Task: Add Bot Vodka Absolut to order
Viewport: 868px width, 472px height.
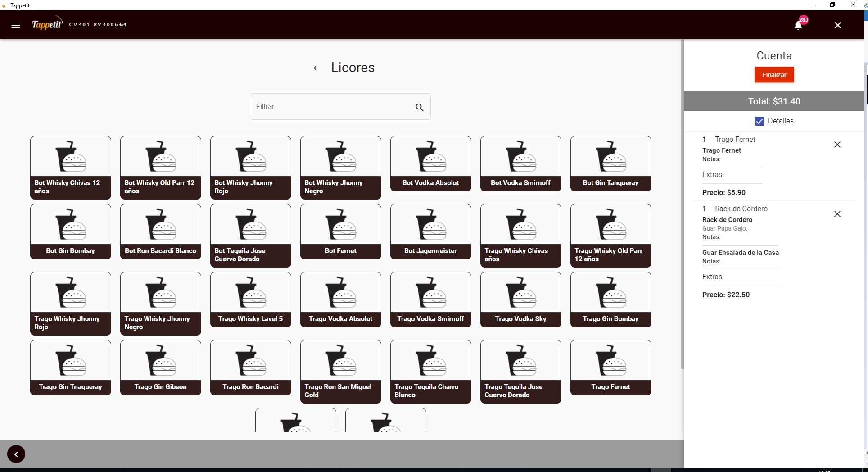Action: tap(431, 163)
